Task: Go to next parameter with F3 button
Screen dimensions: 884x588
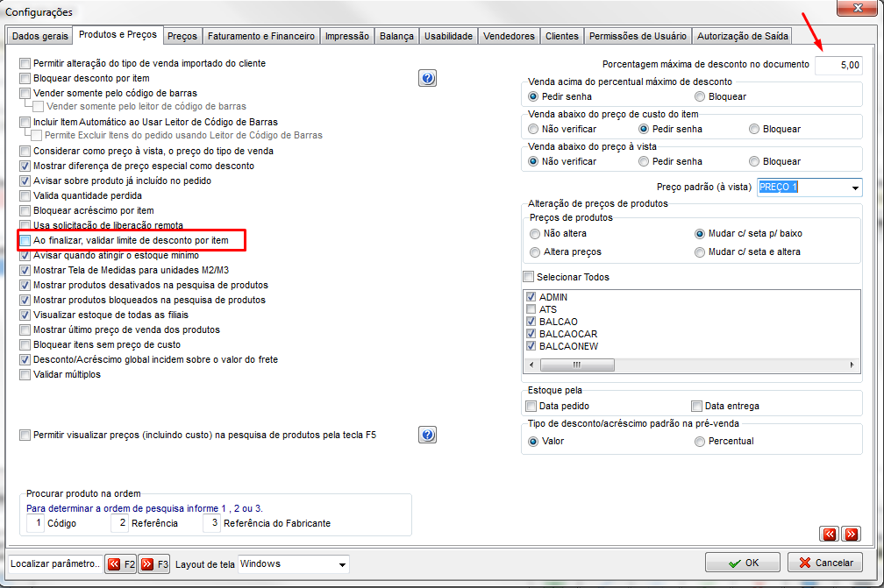Action: 154,563
